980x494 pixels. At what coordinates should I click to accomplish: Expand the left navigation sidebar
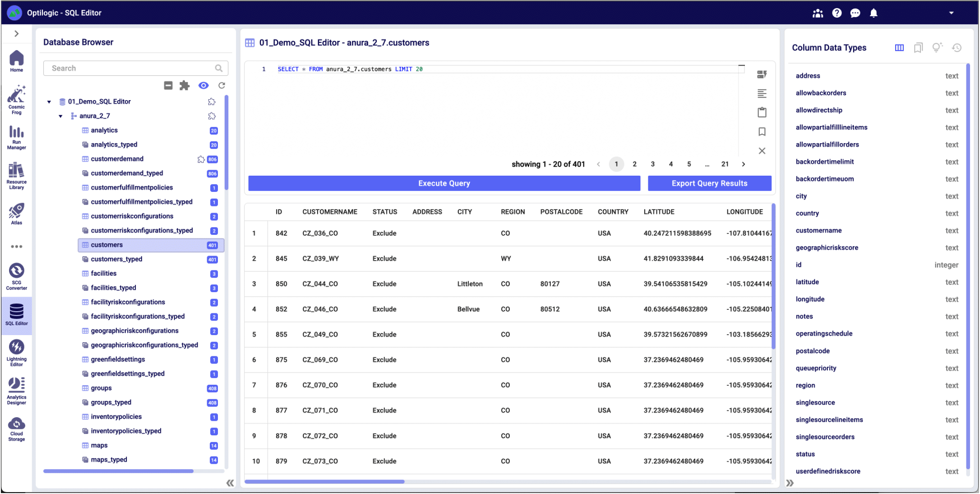pyautogui.click(x=16, y=33)
